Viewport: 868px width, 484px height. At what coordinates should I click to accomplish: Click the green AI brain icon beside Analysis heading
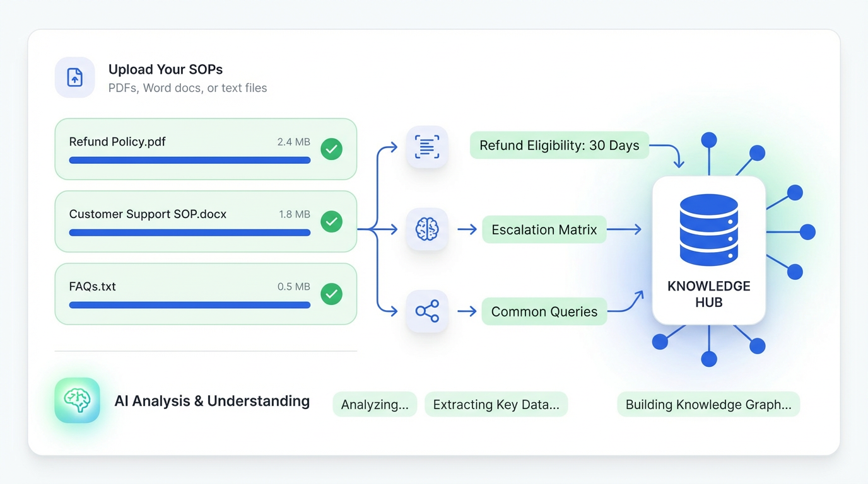(x=77, y=401)
